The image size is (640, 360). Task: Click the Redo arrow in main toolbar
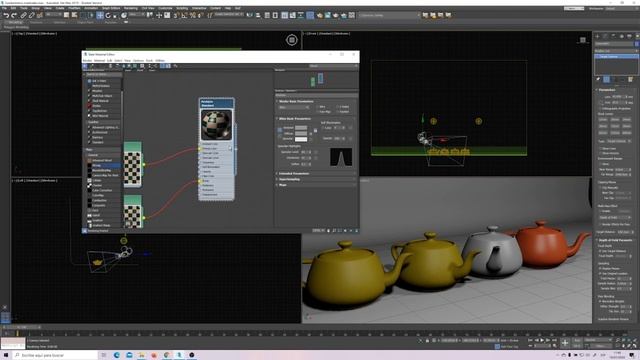(14, 16)
